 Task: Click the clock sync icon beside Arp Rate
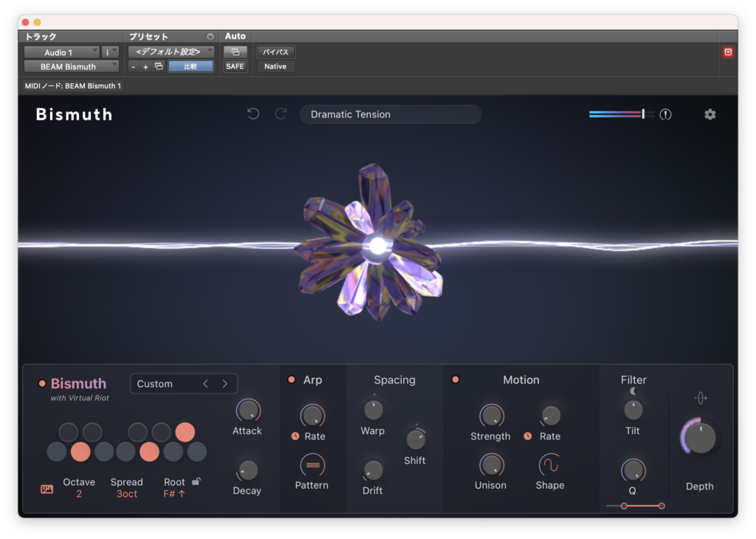point(295,436)
